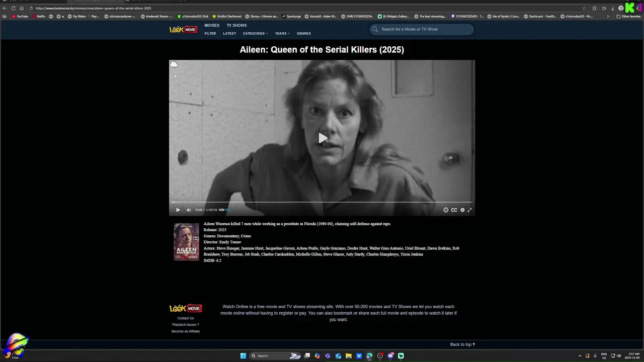Seek on the video progress bar
The height and width of the screenshot is (362, 644).
point(322,203)
